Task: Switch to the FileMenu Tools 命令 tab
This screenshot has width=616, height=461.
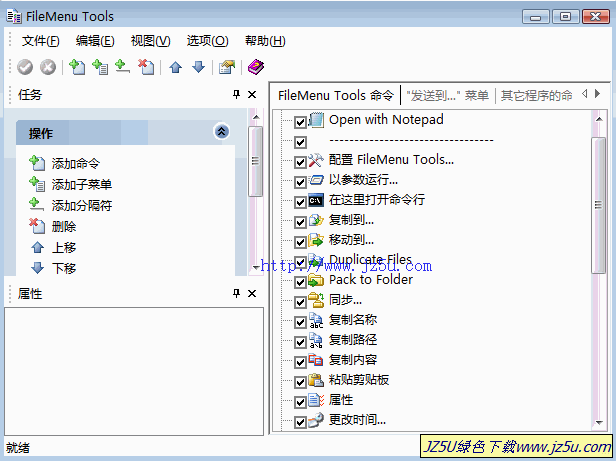Action: click(336, 96)
